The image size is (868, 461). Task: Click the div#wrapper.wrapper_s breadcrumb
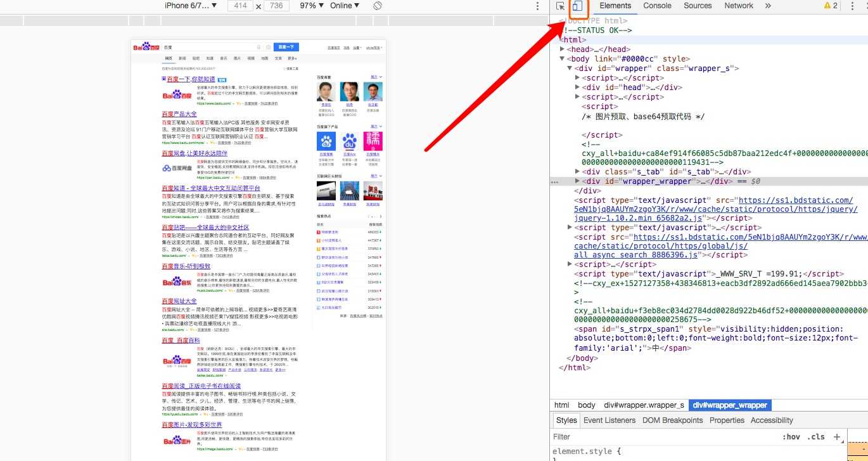[x=644, y=405]
